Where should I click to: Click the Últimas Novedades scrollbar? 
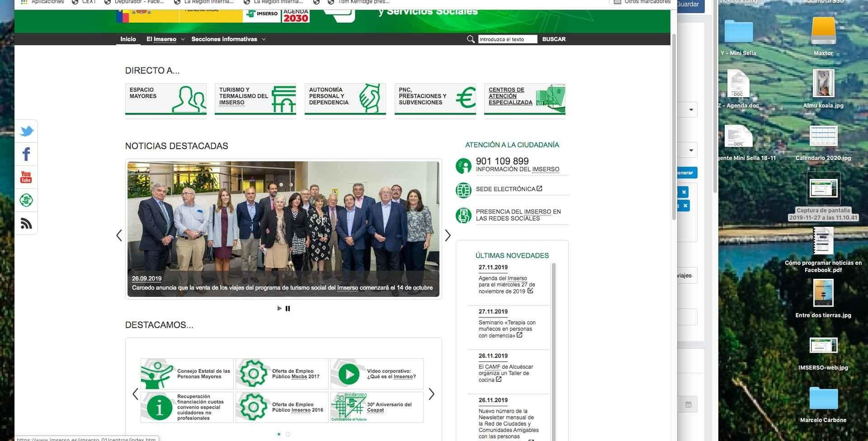553,325
